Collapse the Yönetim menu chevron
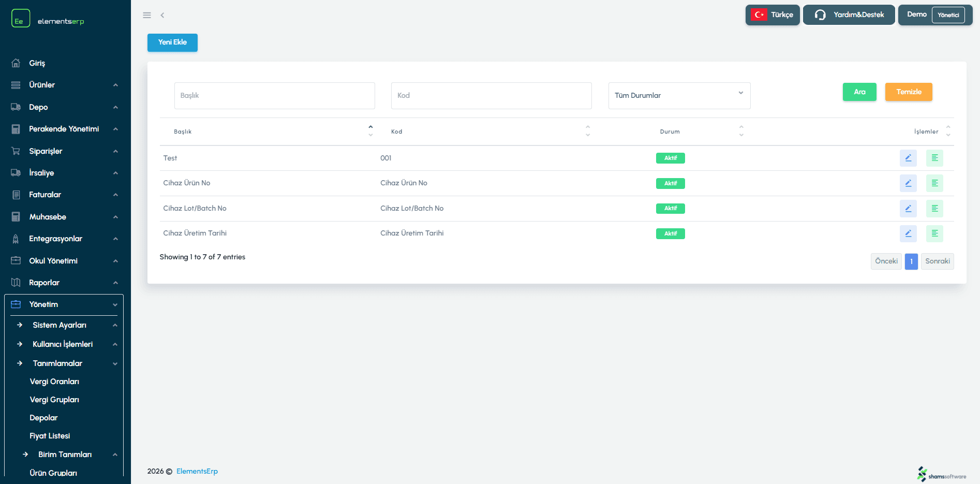 click(x=115, y=305)
